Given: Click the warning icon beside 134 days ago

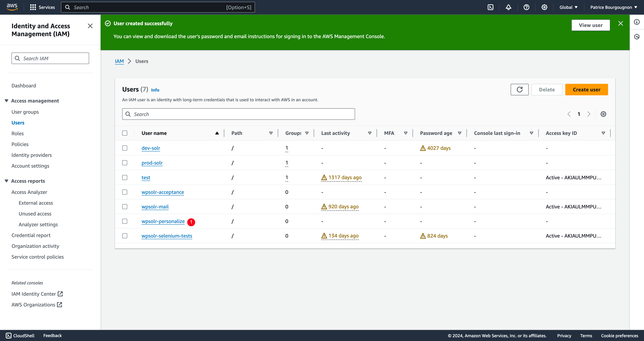Looking at the screenshot, I should (x=324, y=236).
